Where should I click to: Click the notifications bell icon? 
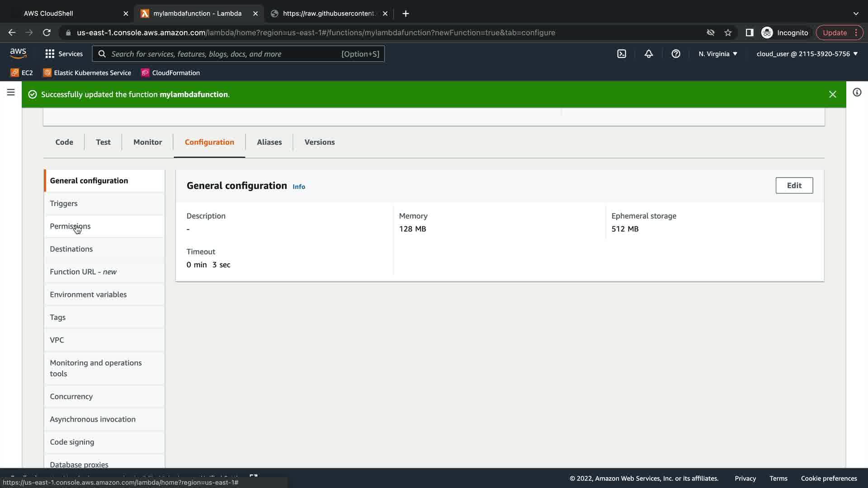pyautogui.click(x=649, y=54)
